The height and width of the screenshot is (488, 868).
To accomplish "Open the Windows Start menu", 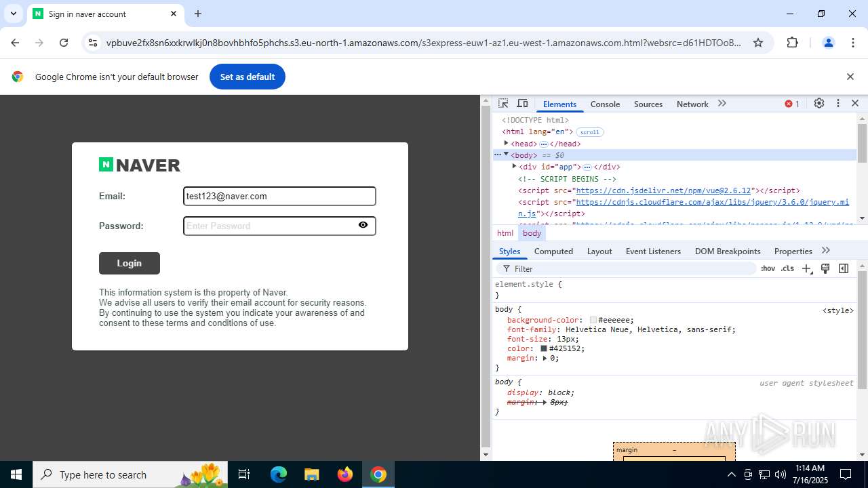I will point(16,474).
